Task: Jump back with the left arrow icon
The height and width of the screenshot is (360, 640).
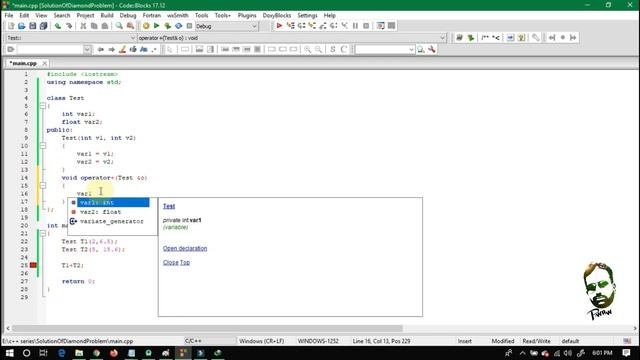Action: [100, 49]
